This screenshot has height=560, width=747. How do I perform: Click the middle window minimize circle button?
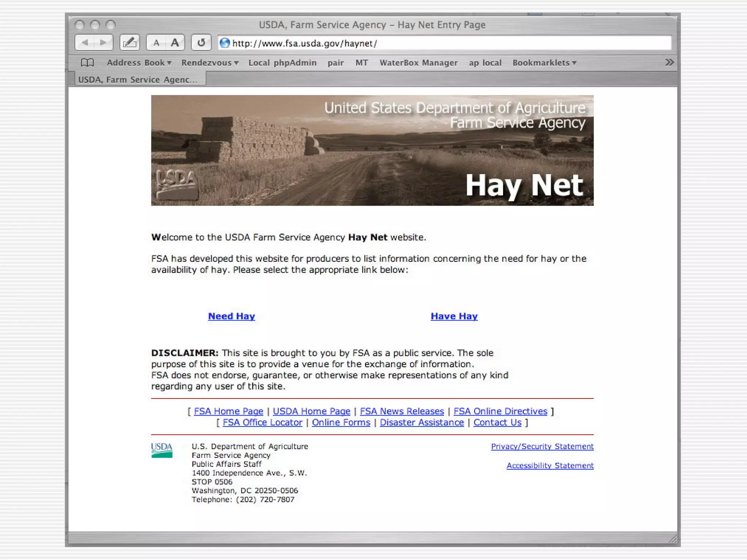(95, 25)
